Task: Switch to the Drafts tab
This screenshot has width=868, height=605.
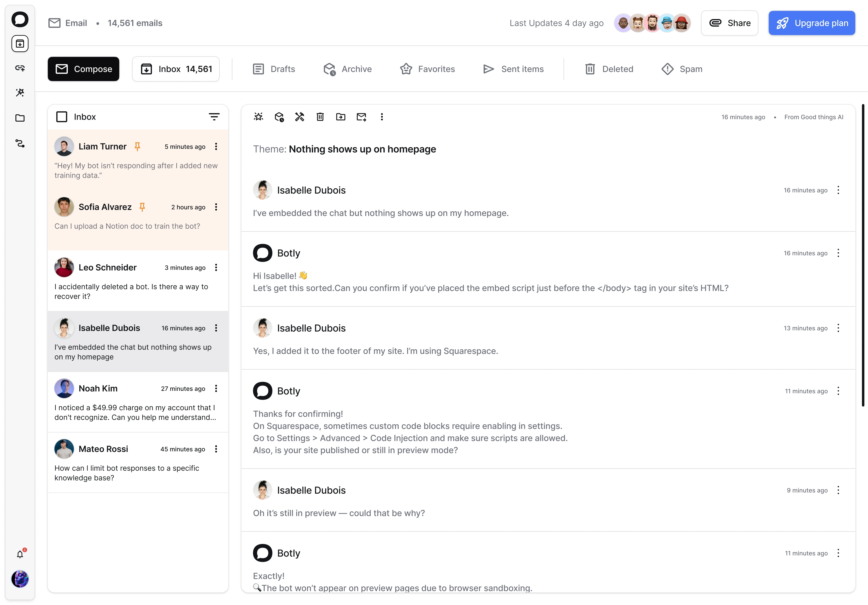Action: point(274,69)
